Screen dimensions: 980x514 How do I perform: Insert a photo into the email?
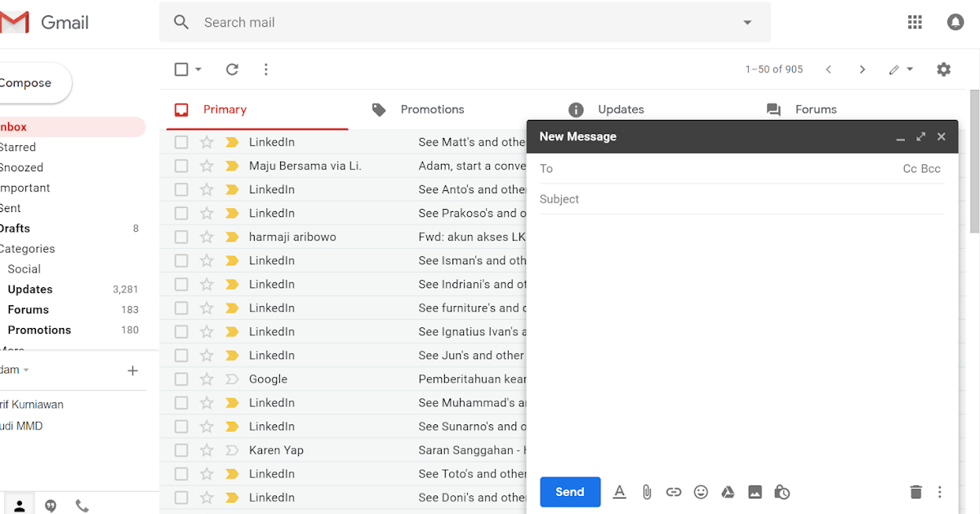pyautogui.click(x=755, y=492)
